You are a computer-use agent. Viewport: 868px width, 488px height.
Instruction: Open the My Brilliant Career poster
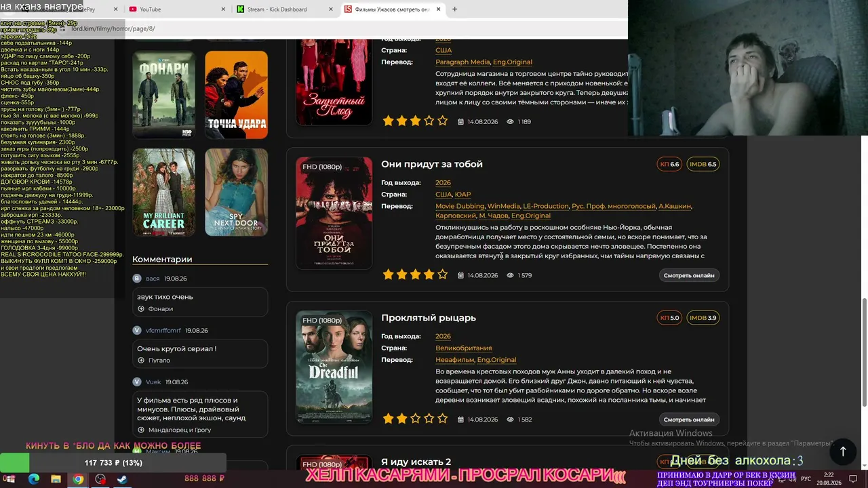tap(163, 192)
